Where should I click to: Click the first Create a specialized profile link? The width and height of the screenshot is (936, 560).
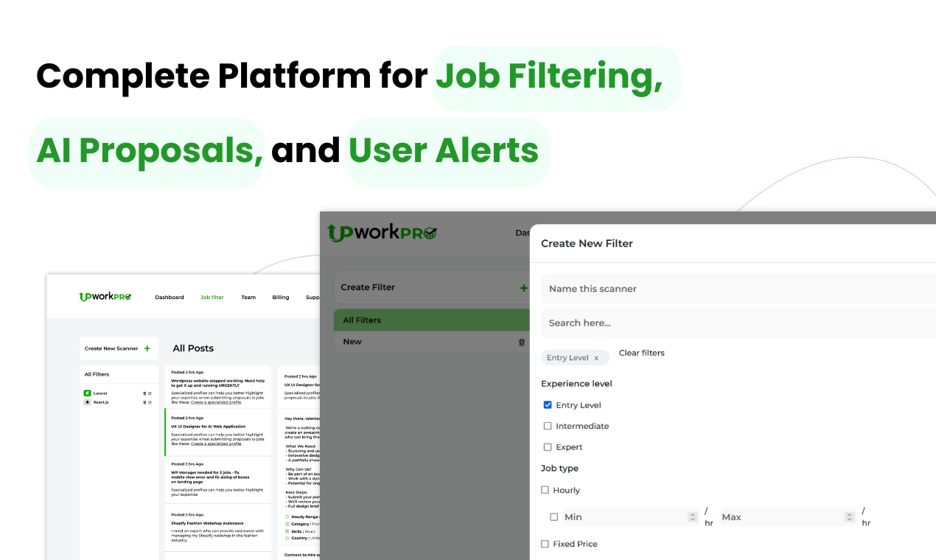tap(216, 402)
